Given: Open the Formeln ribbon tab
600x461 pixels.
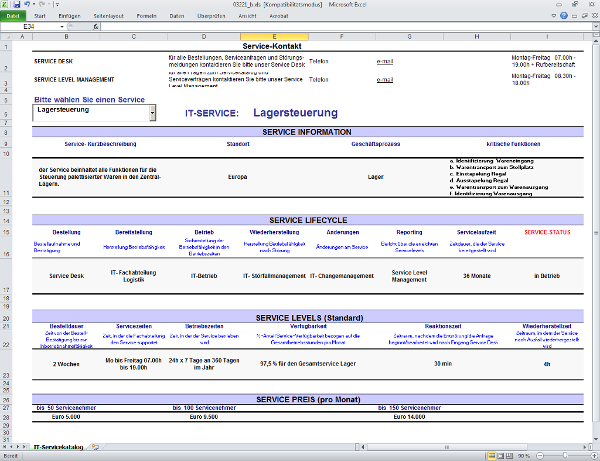Looking at the screenshot, I should 146,18.
